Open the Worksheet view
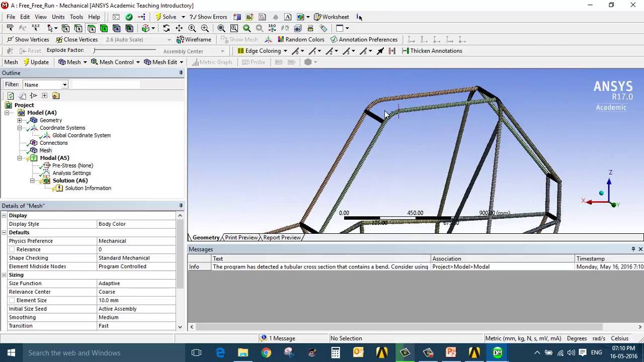 pyautogui.click(x=331, y=17)
